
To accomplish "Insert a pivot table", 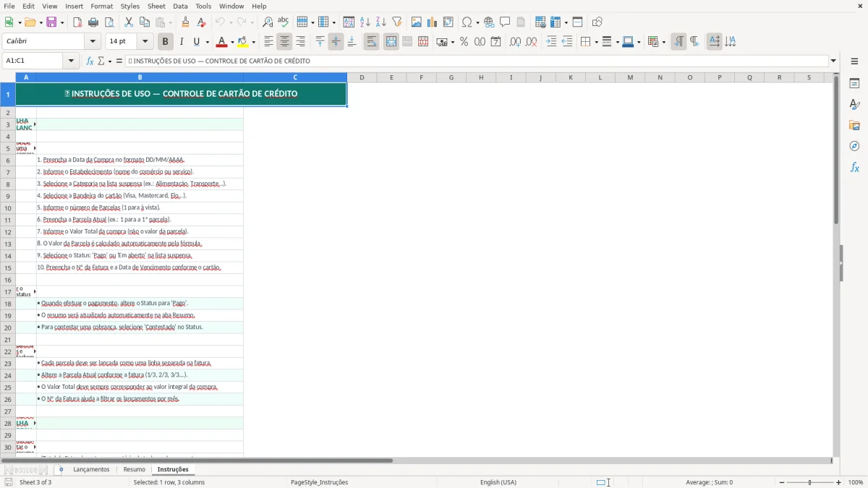I will click(448, 22).
